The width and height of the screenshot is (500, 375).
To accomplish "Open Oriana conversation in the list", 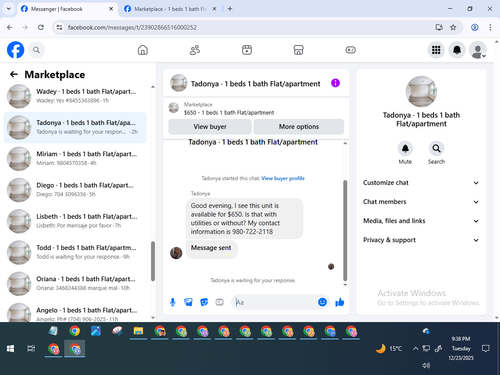I will coord(75,284).
